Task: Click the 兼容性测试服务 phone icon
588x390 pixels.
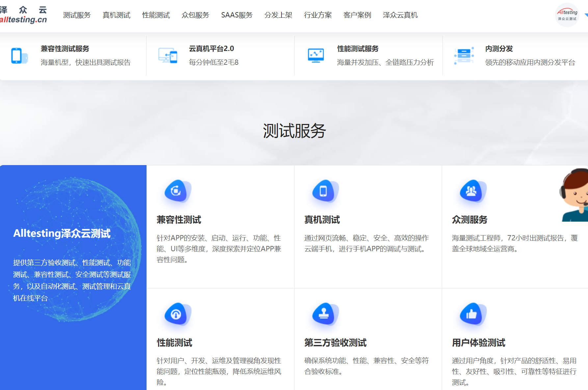Action: (19, 56)
